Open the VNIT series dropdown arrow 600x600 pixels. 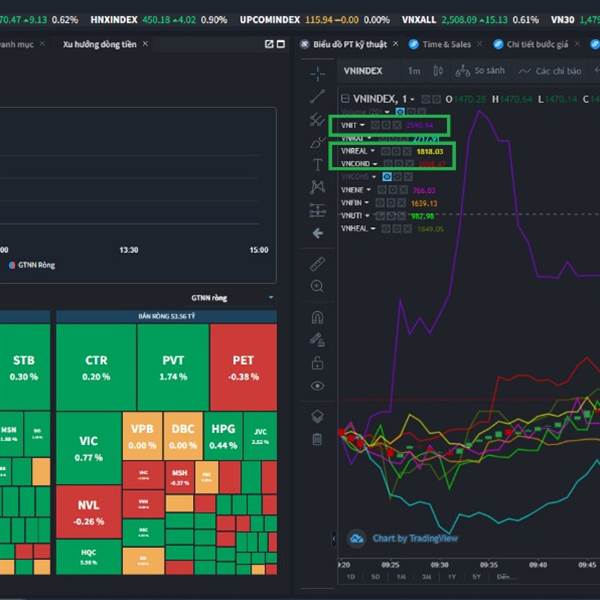pos(362,125)
